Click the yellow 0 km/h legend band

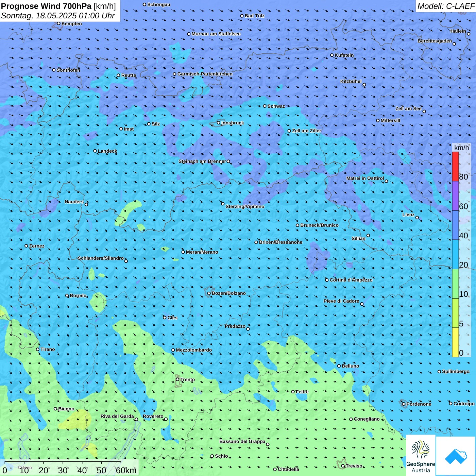coord(455,342)
